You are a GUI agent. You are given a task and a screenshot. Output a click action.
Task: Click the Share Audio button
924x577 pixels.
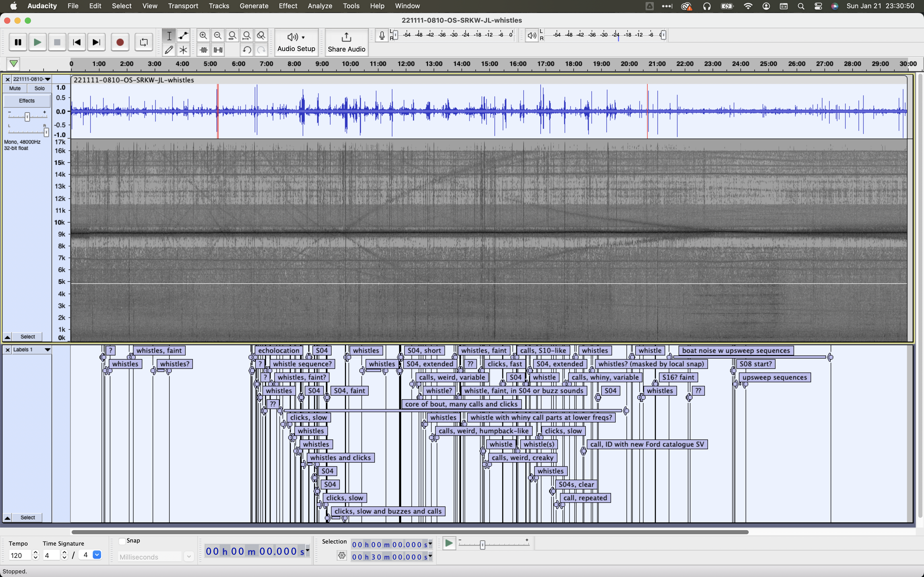point(346,42)
